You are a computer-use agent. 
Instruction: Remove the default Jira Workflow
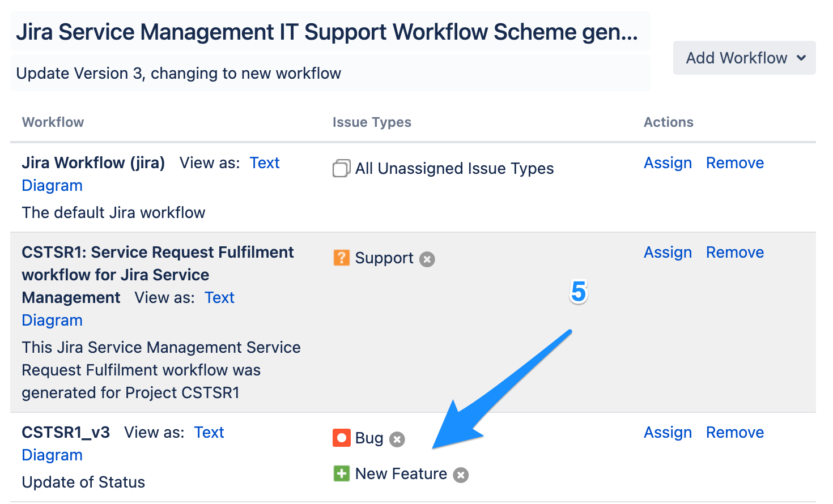[734, 163]
